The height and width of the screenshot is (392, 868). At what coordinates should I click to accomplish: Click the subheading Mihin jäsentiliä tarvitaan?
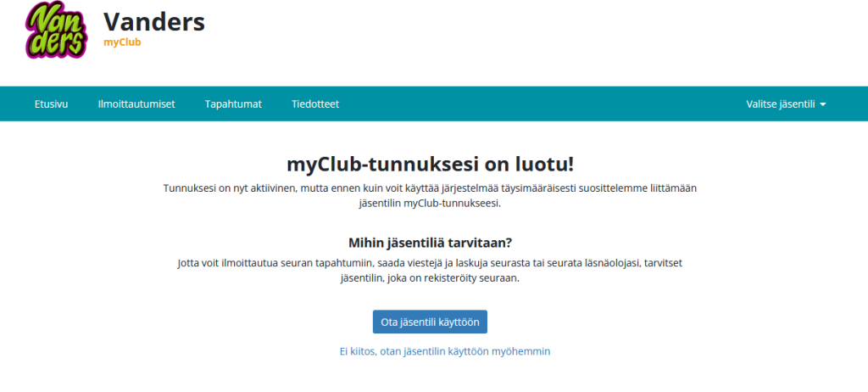(x=434, y=242)
